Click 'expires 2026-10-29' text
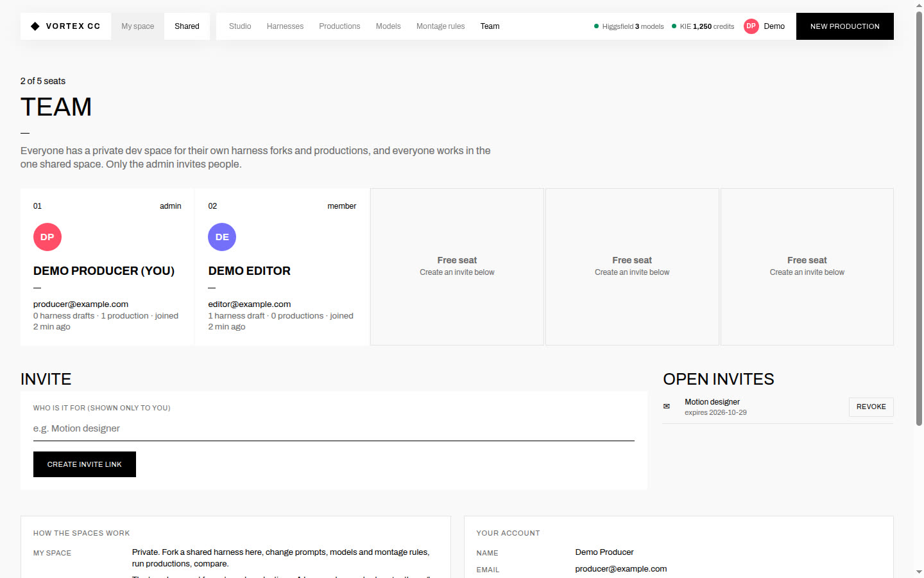 pyautogui.click(x=715, y=412)
